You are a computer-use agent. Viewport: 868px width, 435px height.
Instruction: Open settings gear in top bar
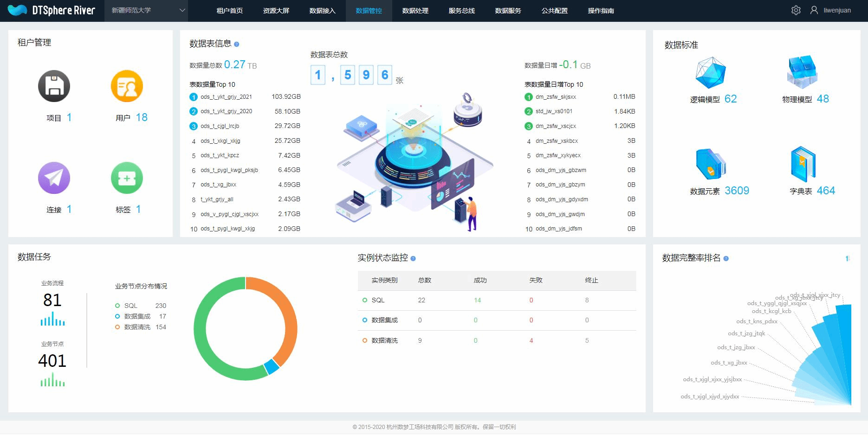coord(796,10)
